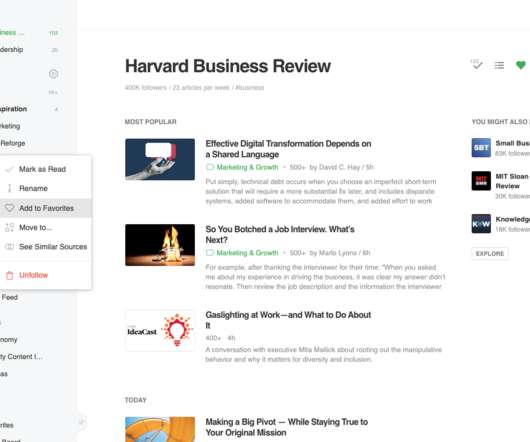Click Marketing & Growth tag on Digital Transformation article

(247, 167)
